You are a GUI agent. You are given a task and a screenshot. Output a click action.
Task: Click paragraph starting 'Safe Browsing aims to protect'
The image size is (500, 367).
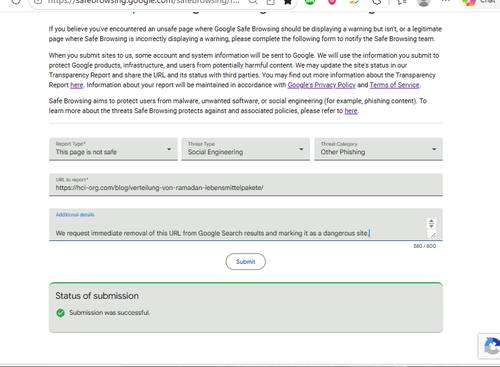238,106
